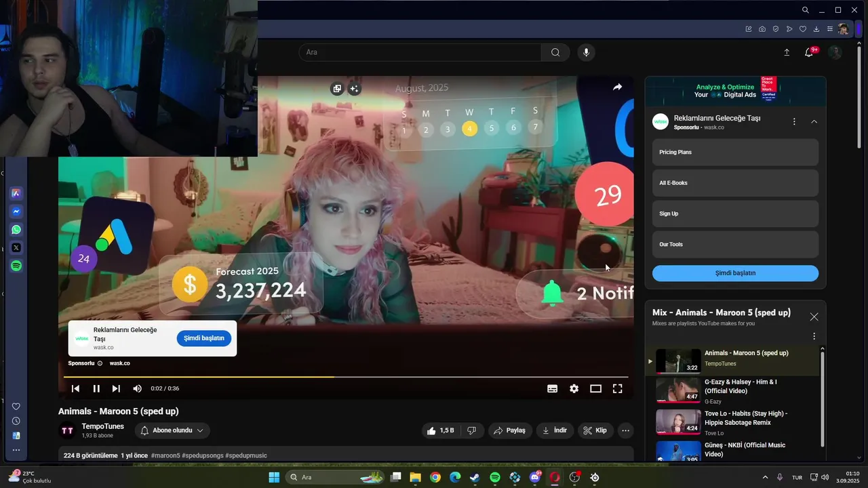868x488 pixels.
Task: Open Windows Start menu
Action: click(x=274, y=477)
